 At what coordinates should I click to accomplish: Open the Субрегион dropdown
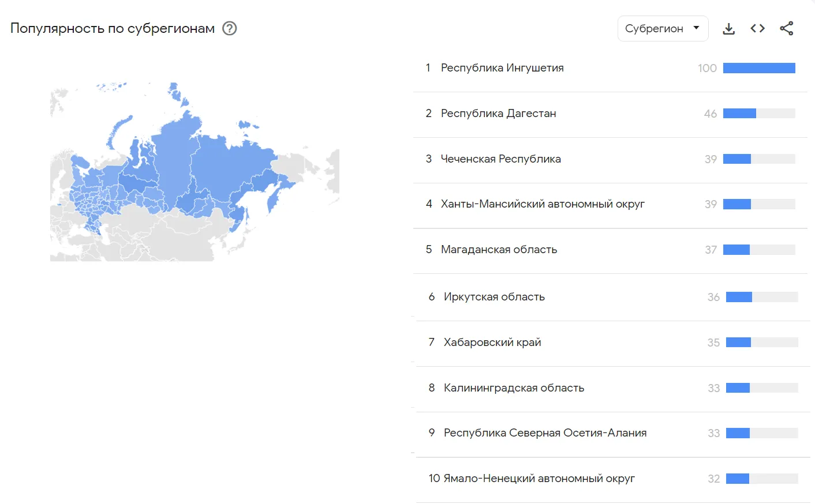click(x=663, y=28)
